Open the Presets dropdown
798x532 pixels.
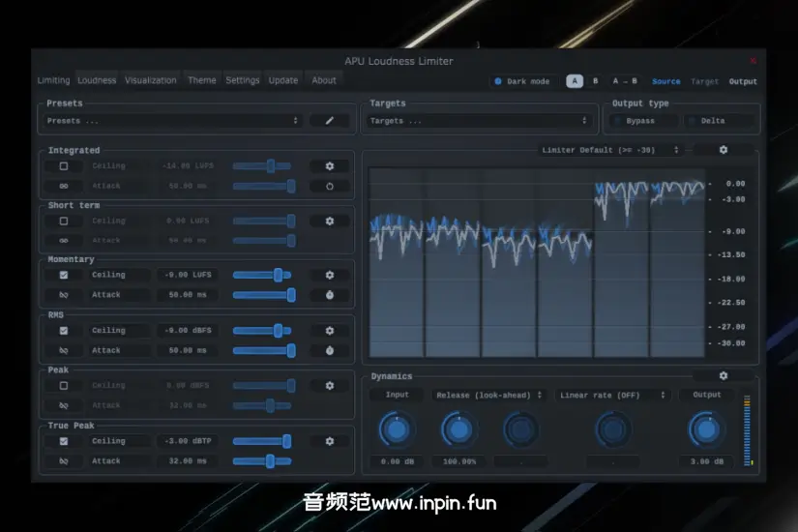coord(173,121)
